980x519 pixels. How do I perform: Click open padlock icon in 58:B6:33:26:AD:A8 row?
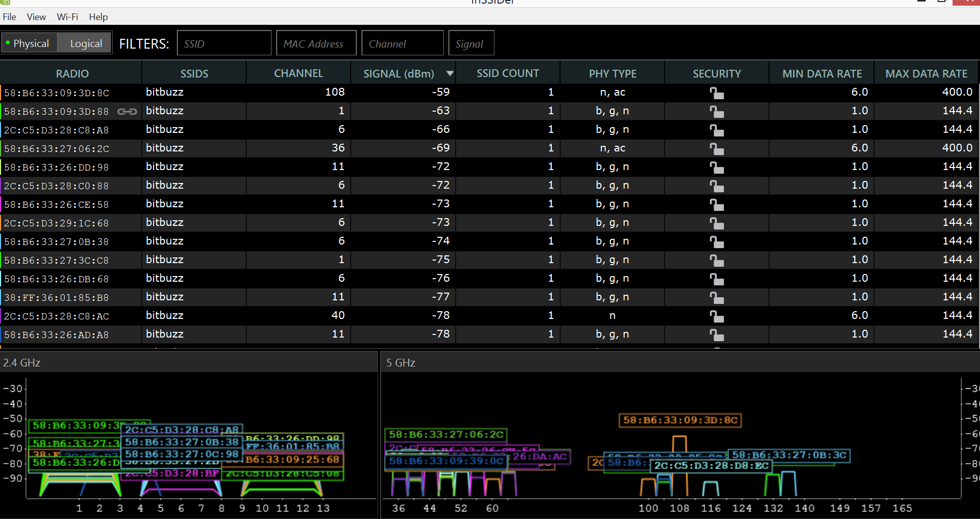[x=716, y=335]
